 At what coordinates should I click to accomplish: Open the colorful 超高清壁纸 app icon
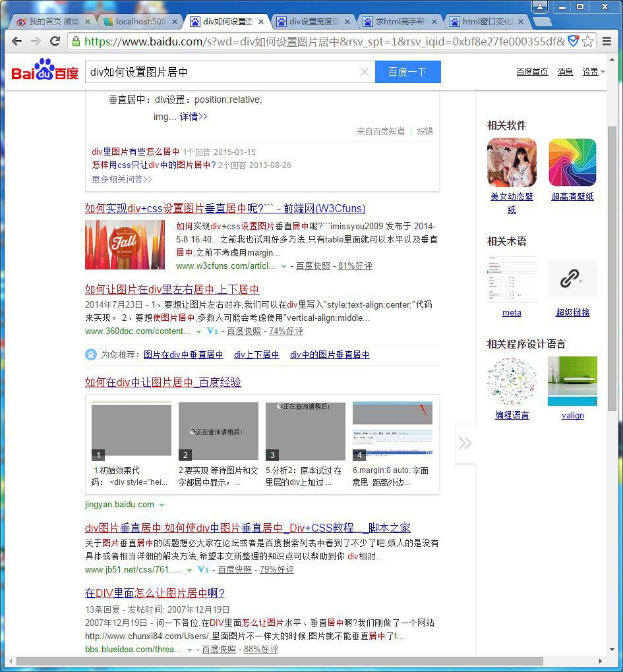click(x=572, y=163)
